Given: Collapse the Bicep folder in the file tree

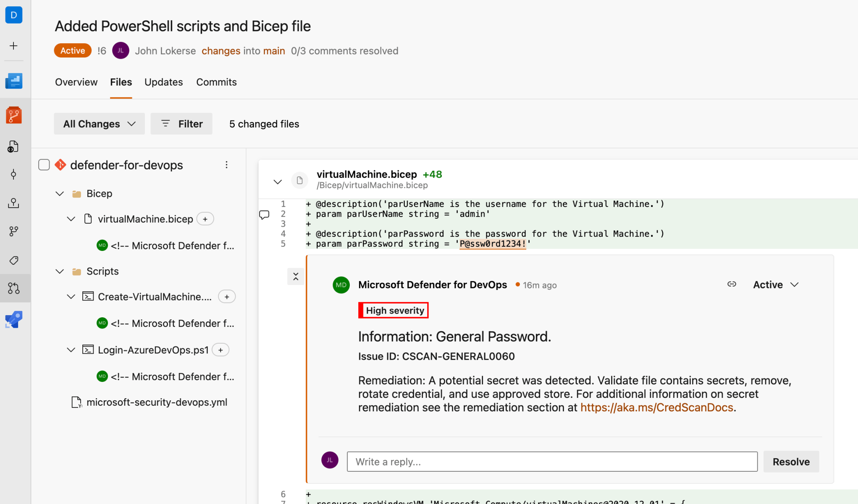Looking at the screenshot, I should [59, 193].
